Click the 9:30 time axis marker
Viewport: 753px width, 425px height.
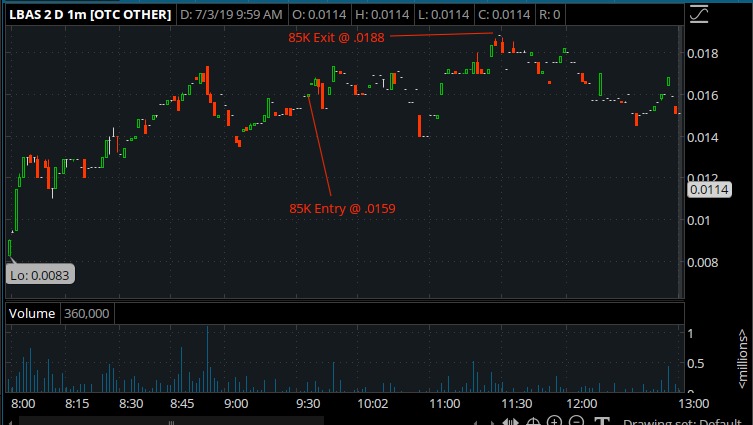tap(308, 403)
